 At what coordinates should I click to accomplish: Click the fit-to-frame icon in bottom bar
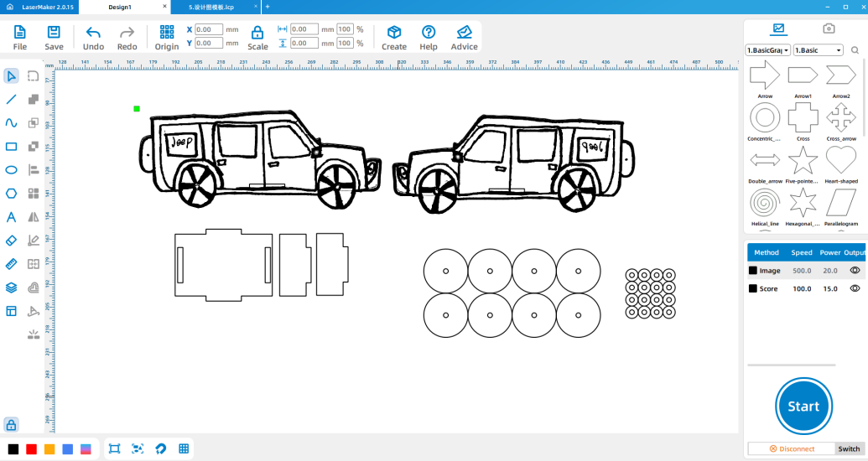coord(115,448)
